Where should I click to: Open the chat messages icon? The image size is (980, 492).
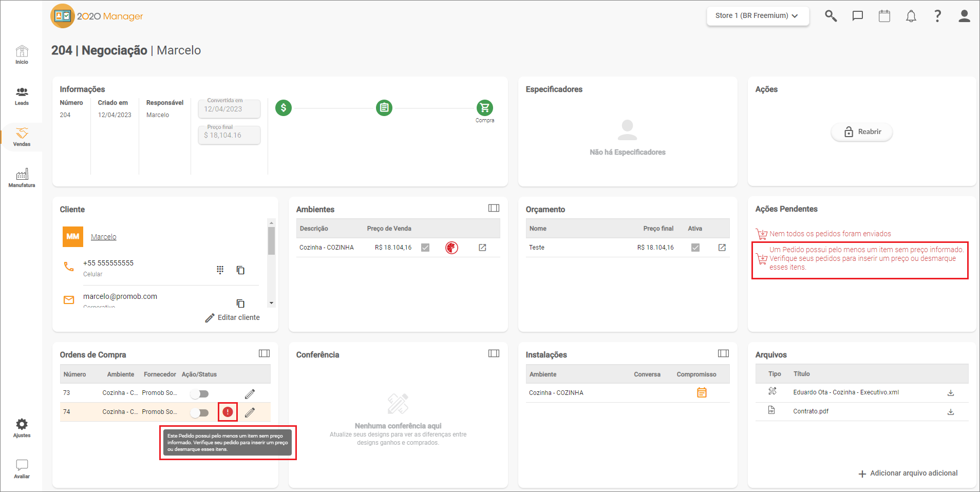[857, 16]
